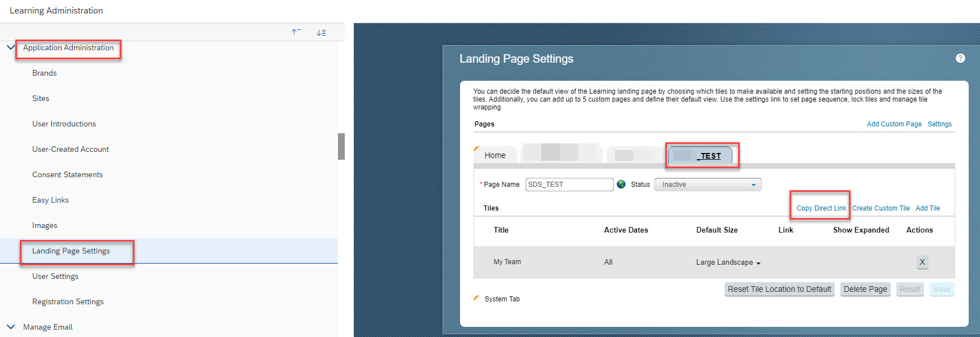This screenshot has height=337, width=980.
Task: Open Registration Settings entry
Action: click(x=68, y=301)
